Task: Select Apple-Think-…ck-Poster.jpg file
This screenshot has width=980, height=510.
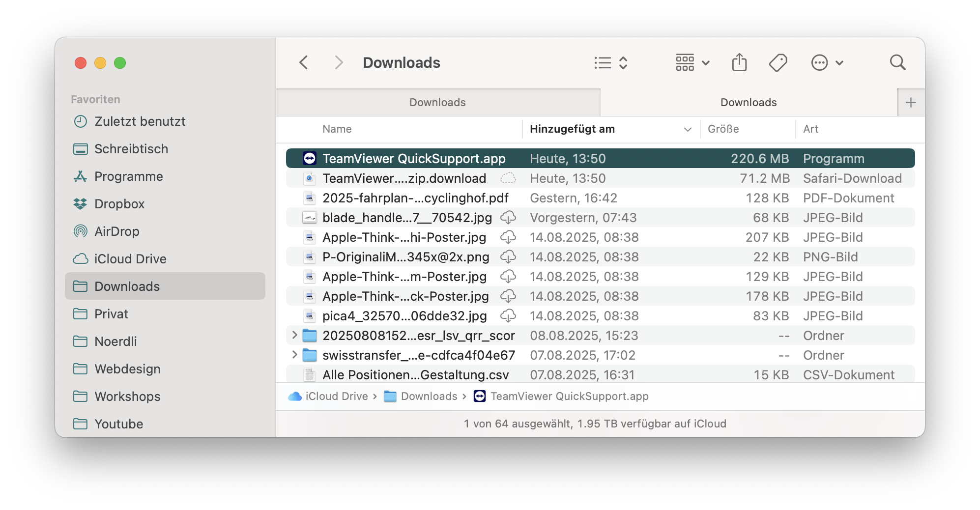Action: [x=600, y=296]
